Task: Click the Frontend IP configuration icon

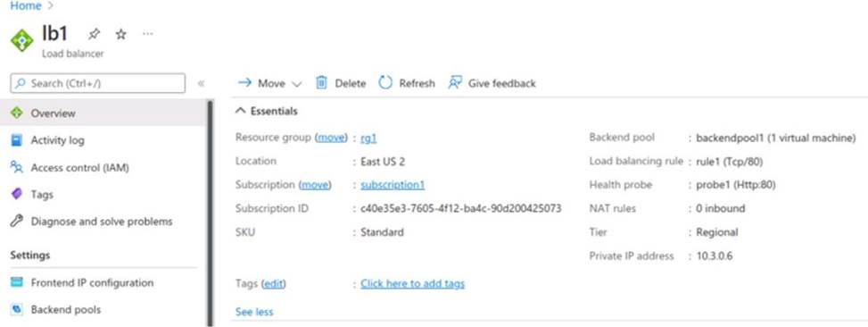Action: point(17,282)
